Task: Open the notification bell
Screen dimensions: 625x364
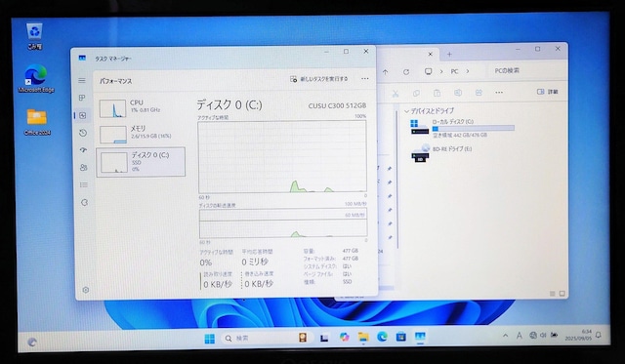Action: (x=599, y=335)
